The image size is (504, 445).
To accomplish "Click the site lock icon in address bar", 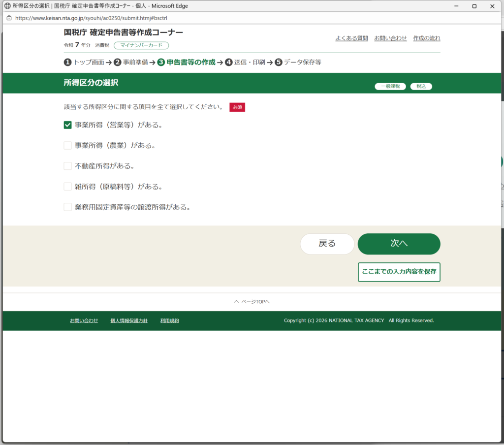I will (x=8, y=18).
